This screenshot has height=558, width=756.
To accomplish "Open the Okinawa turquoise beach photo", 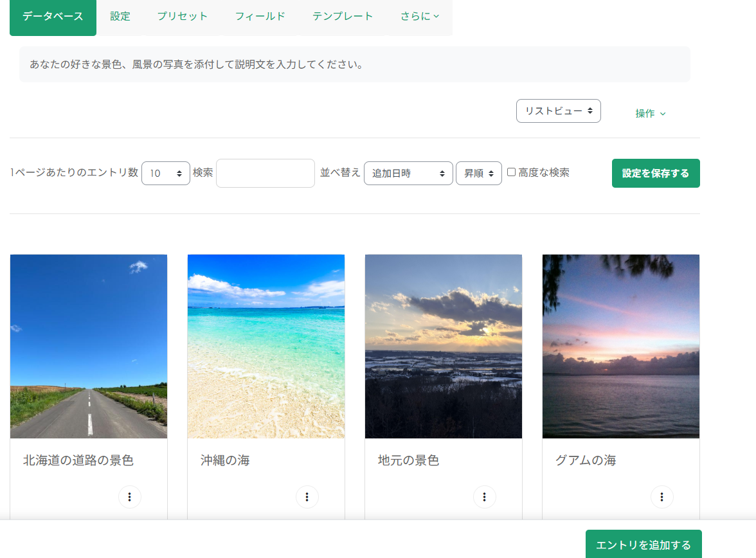I will [x=266, y=346].
